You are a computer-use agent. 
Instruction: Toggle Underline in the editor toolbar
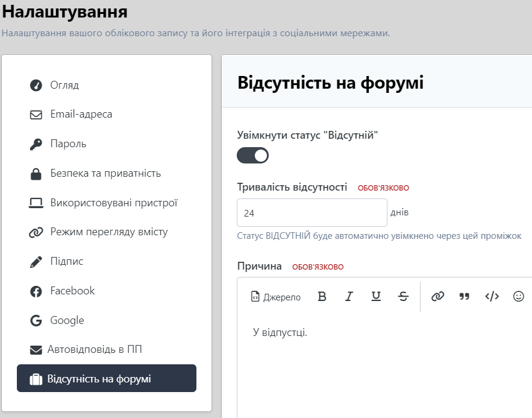376,297
